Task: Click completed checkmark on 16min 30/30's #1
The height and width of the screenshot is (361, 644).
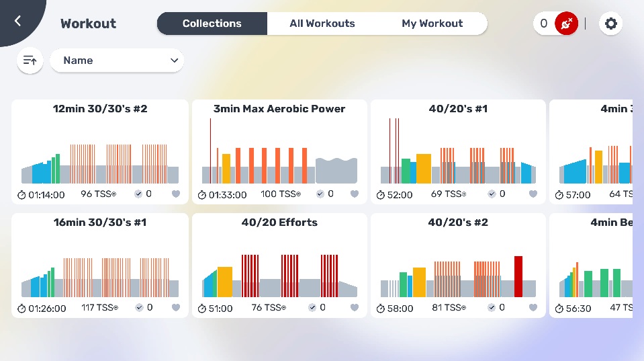Action: click(139, 307)
